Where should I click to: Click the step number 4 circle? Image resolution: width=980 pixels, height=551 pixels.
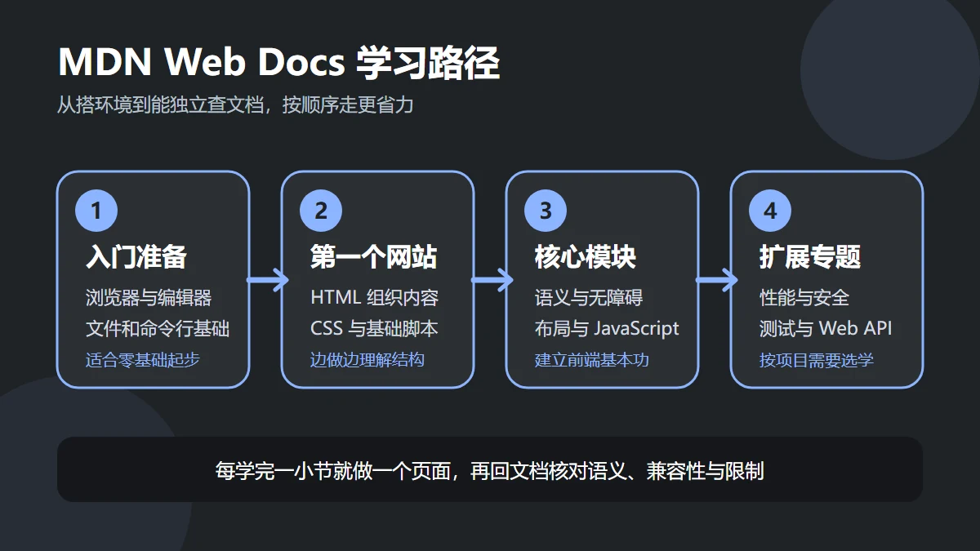pos(770,211)
